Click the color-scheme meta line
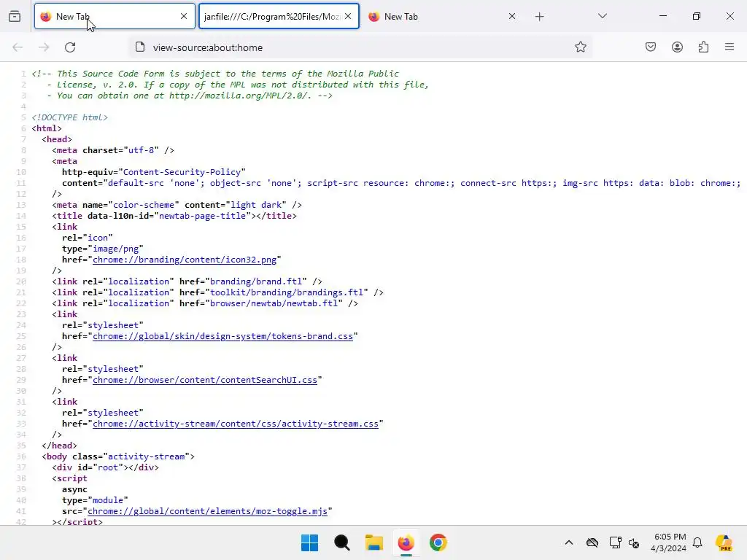The image size is (747, 560). point(177,205)
